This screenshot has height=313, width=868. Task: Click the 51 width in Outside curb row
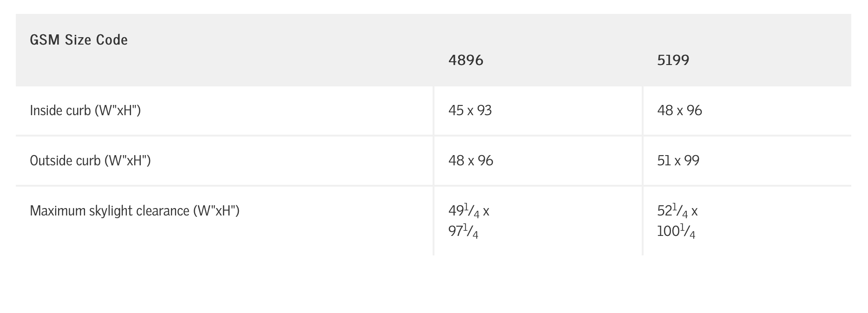tap(663, 161)
